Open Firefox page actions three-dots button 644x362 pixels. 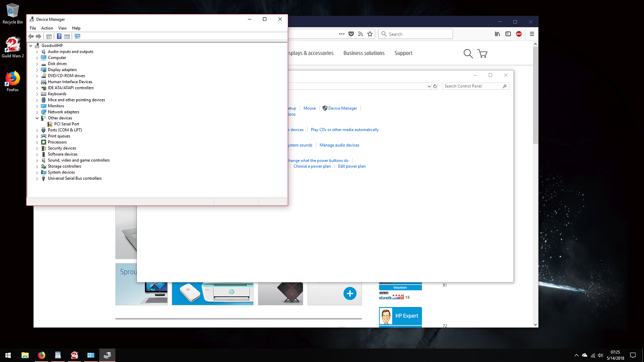click(x=342, y=34)
